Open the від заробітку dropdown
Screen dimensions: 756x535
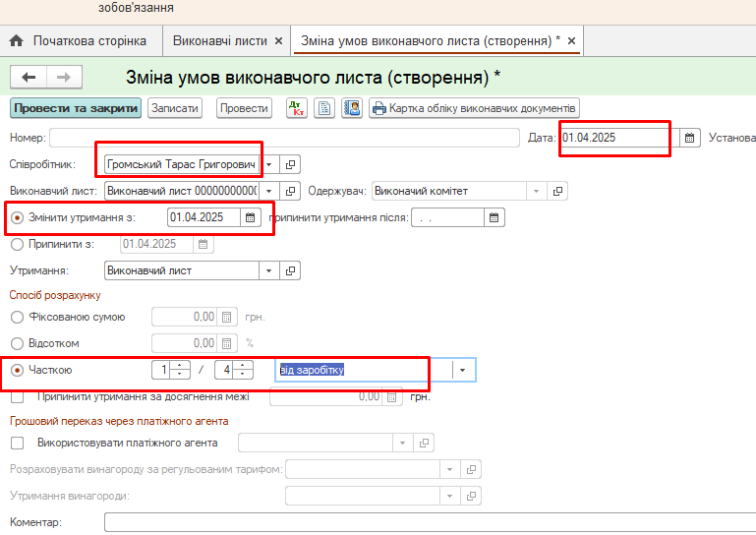click(463, 370)
